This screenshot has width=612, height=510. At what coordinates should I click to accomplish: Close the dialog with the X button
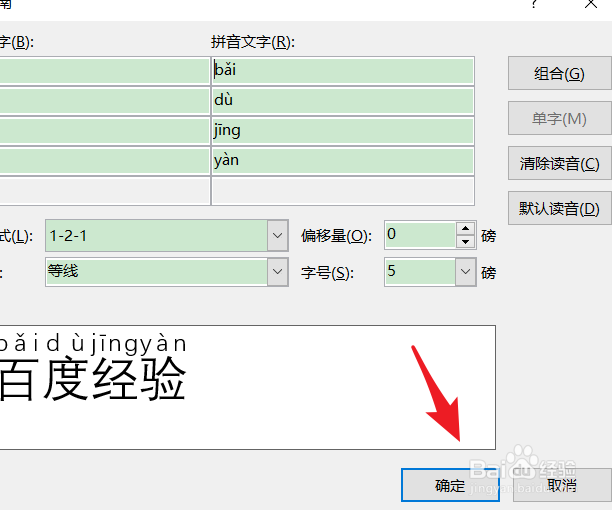click(x=591, y=4)
